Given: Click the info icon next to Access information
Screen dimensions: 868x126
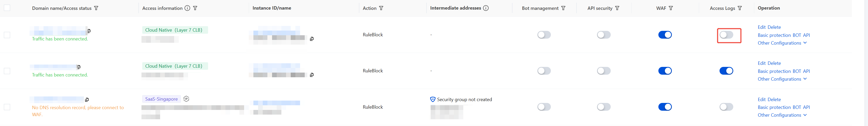Looking at the screenshot, I should [187, 8].
